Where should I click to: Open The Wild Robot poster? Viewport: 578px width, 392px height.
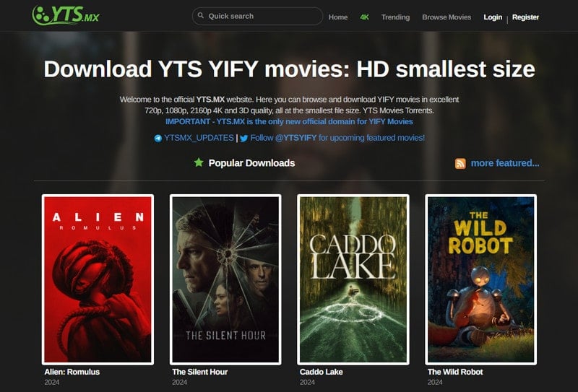(x=480, y=279)
